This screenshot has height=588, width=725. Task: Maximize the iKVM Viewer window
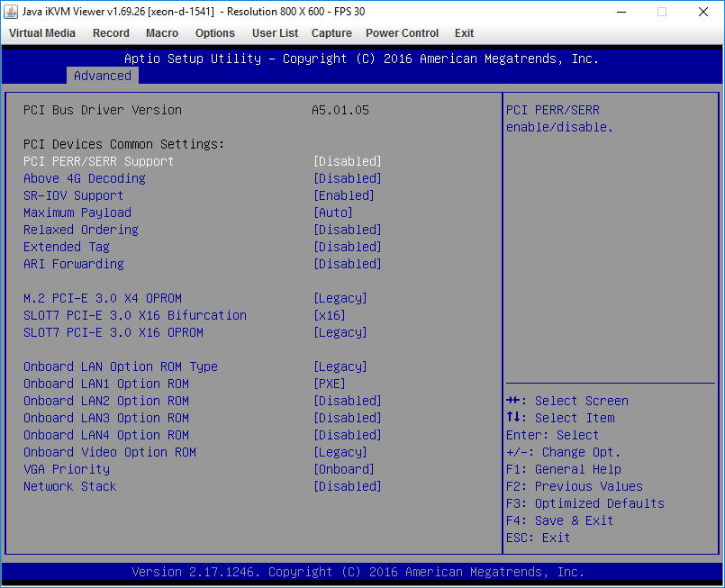click(x=662, y=12)
